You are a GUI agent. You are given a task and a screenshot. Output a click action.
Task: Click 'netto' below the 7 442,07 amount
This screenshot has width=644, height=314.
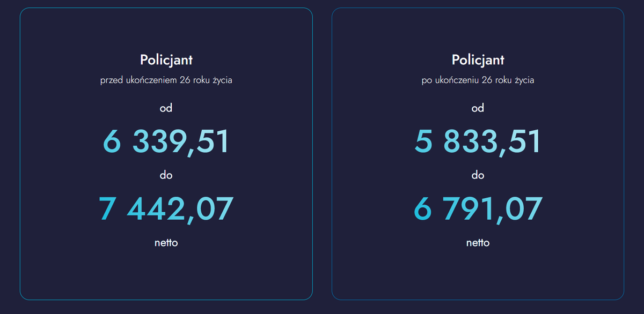click(166, 243)
